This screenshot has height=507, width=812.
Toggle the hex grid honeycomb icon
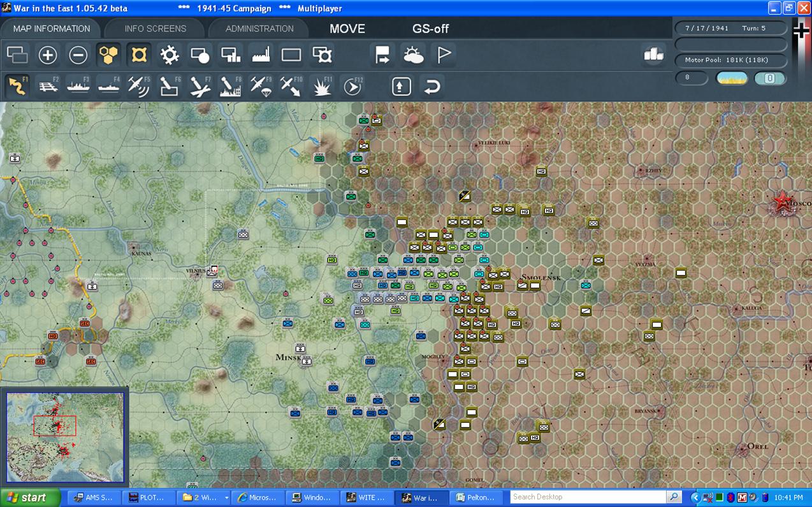[x=109, y=55]
